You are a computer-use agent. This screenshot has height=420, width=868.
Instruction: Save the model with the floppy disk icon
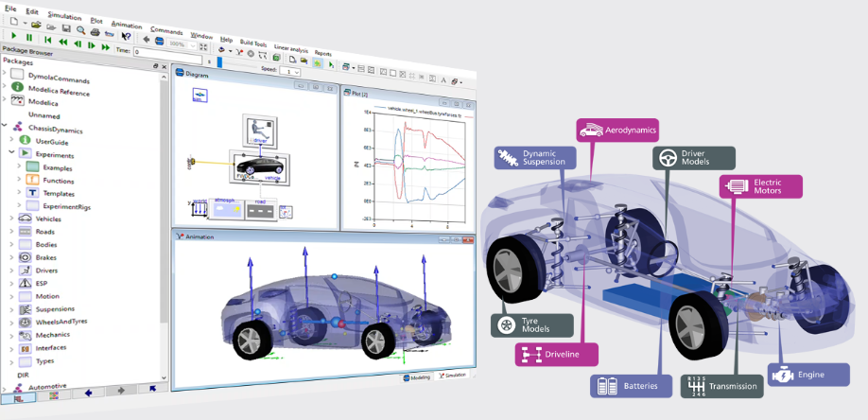click(x=66, y=28)
